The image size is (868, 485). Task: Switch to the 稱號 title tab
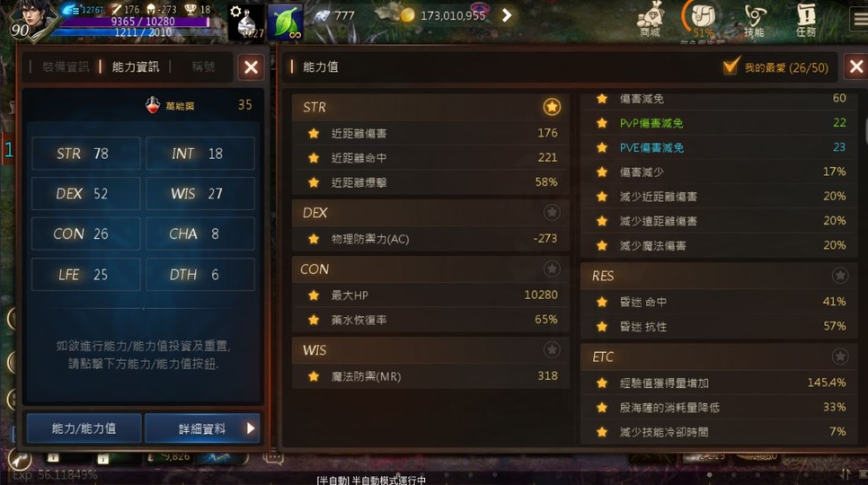pos(203,67)
